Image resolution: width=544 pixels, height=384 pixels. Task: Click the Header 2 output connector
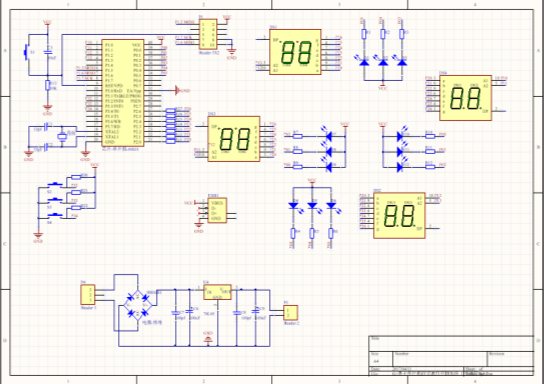290,313
